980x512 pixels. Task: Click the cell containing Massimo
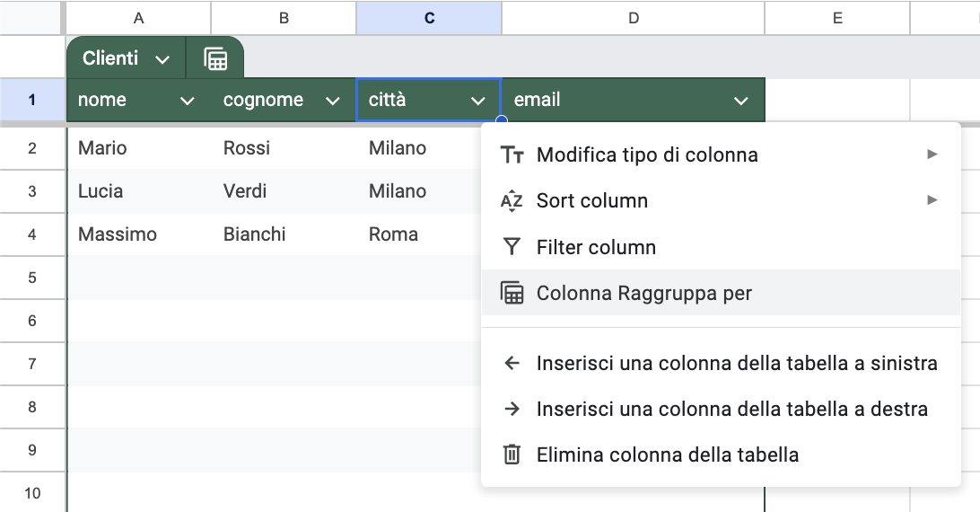point(139,234)
